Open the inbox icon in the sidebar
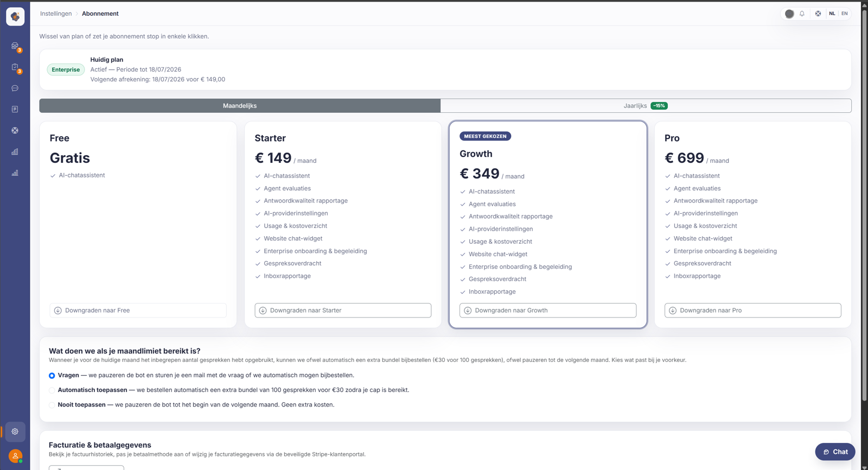The height and width of the screenshot is (470, 868). pos(15,46)
